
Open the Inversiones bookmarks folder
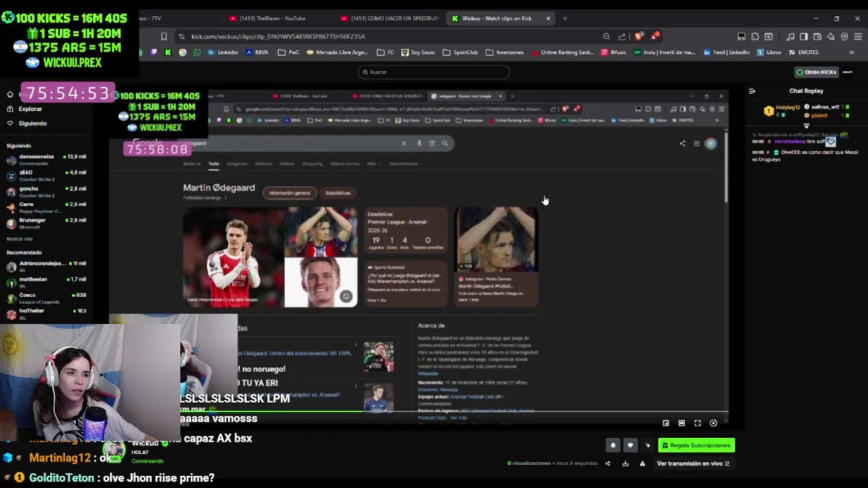pos(505,52)
